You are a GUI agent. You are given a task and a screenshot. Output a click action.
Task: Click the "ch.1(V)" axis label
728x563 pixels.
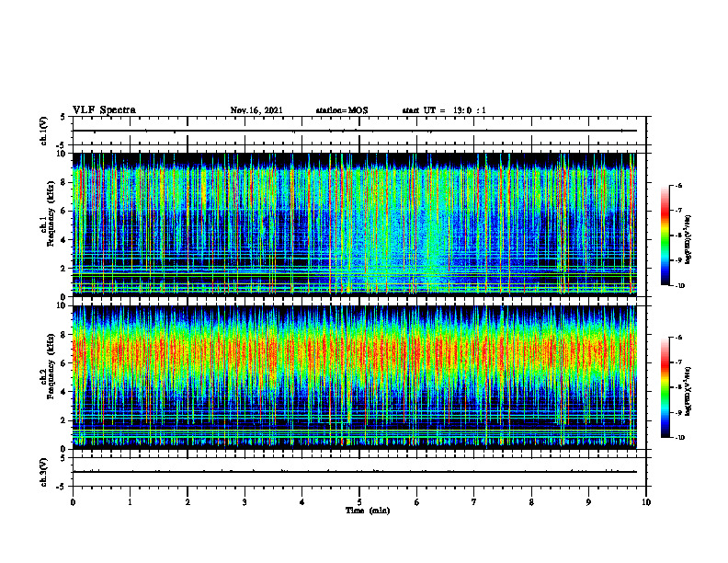click(x=43, y=131)
